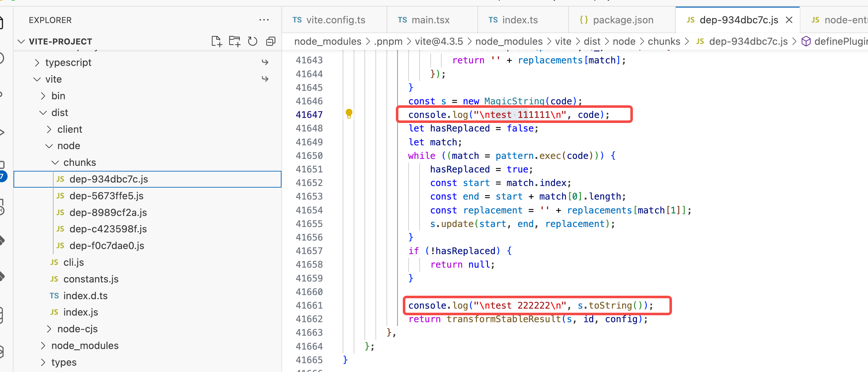Click symlink arrow icon beside typescript folder
Viewport: 868px width, 372px height.
click(x=265, y=62)
